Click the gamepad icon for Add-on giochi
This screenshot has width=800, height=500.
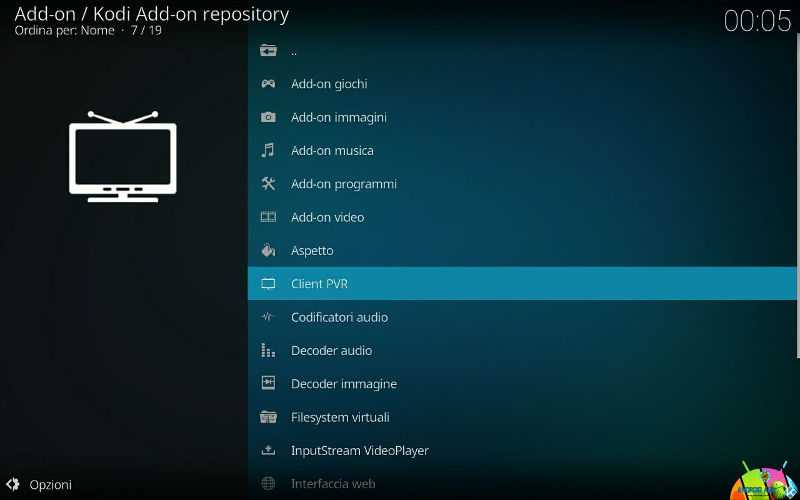(268, 84)
